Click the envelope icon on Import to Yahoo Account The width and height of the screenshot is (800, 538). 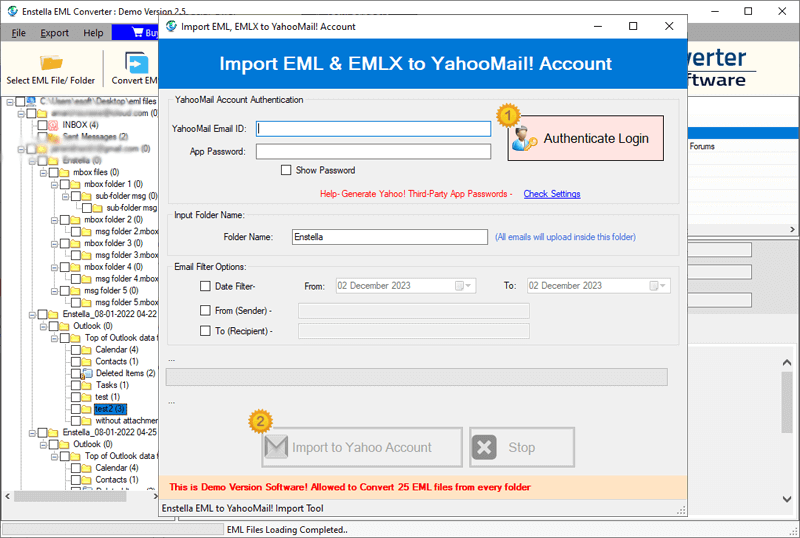point(276,447)
